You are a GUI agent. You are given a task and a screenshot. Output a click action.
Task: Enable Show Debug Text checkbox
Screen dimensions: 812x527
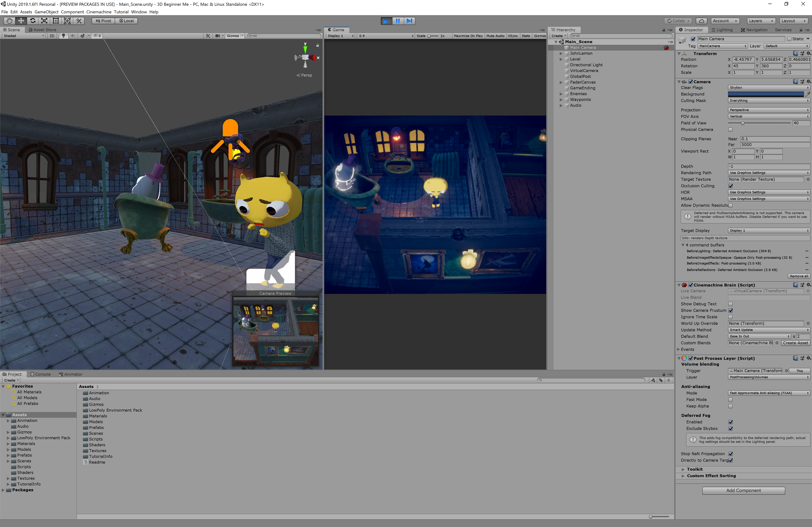[x=730, y=304]
